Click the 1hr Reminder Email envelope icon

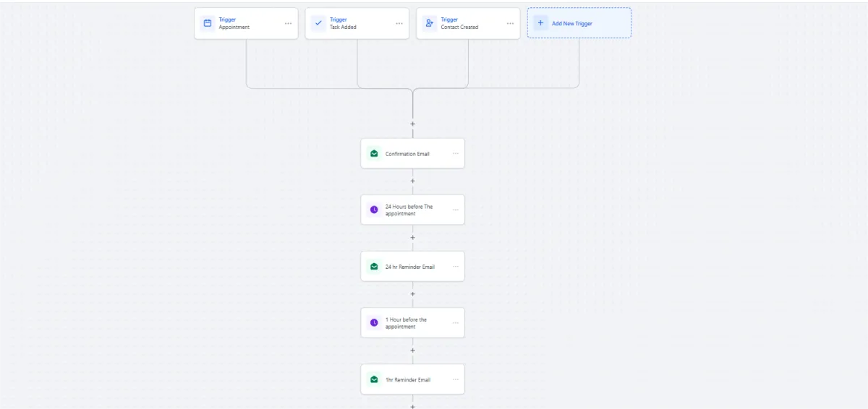[374, 379]
